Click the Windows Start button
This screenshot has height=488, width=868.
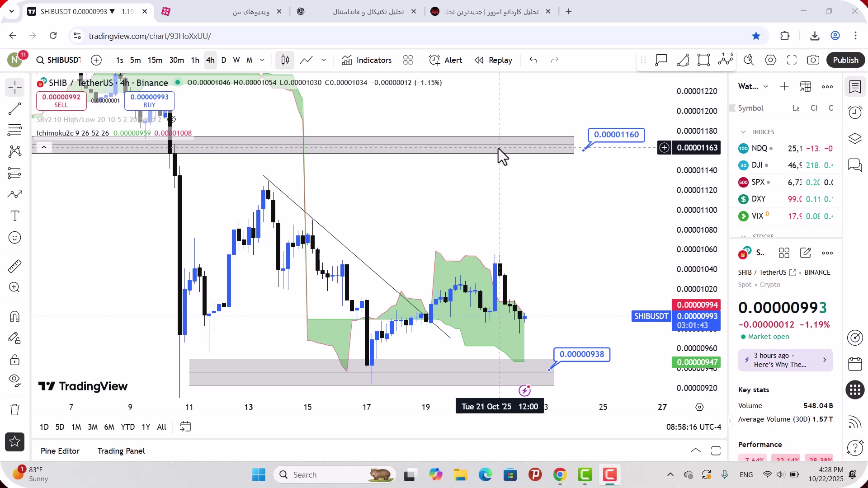[x=259, y=475]
